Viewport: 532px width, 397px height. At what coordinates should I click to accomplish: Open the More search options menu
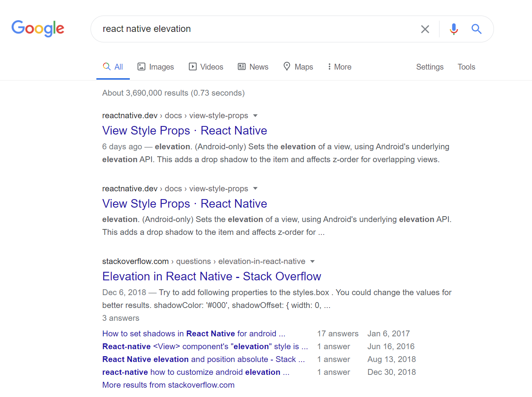[338, 66]
